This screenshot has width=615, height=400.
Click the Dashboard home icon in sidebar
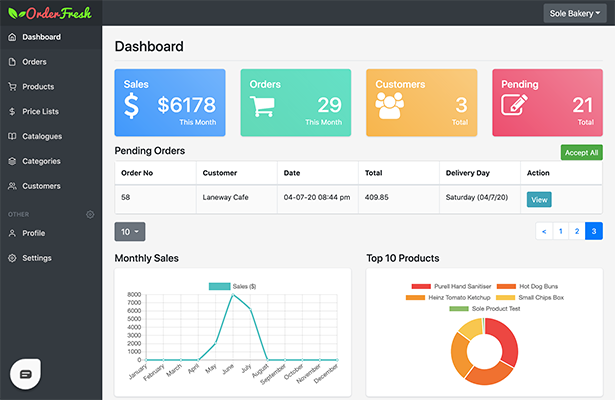[x=12, y=37]
